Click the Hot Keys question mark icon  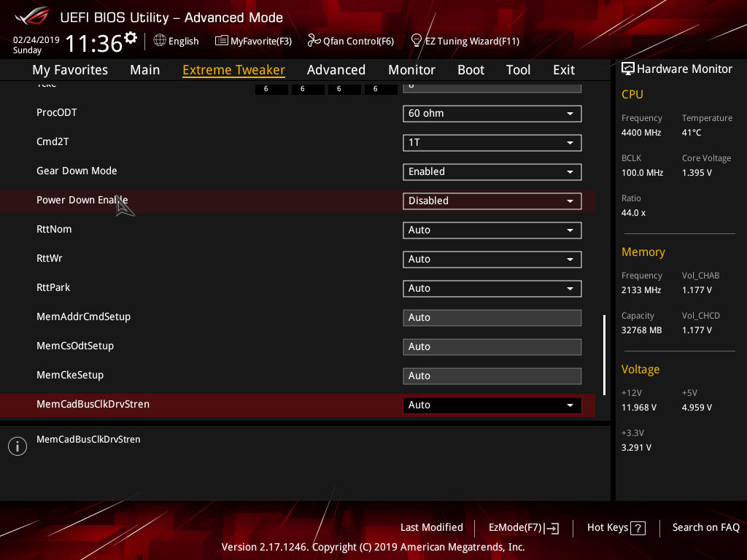pyautogui.click(x=638, y=528)
